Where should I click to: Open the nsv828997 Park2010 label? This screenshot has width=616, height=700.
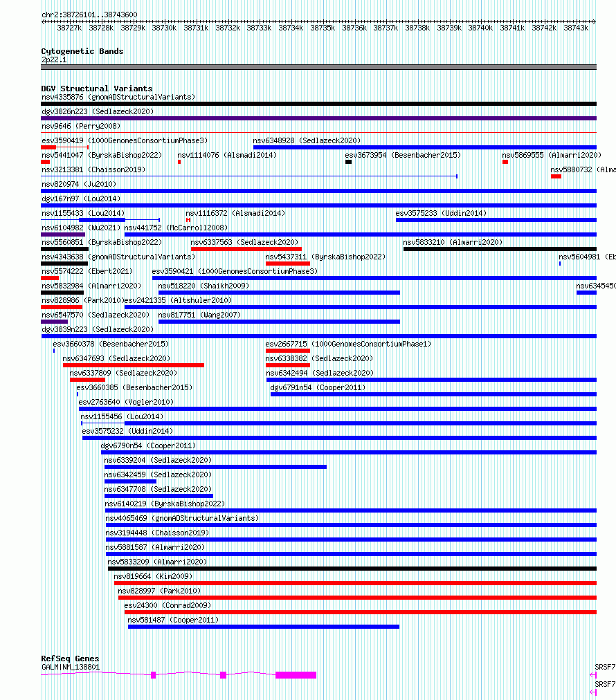pos(159,590)
